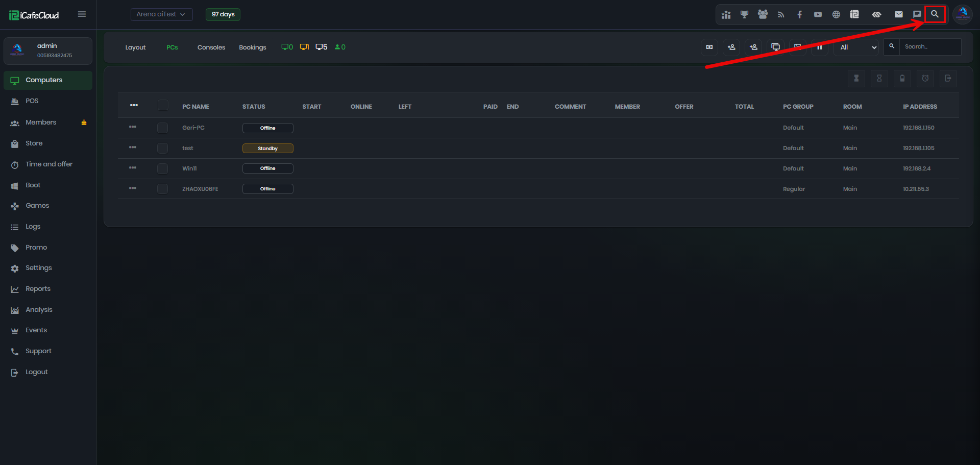Click the exit door arrow icon above table
Viewport: 980px width, 465px height.
click(x=948, y=78)
